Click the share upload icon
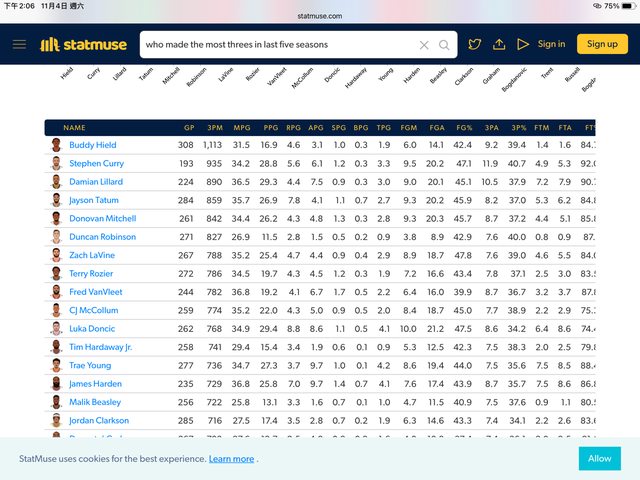The image size is (640, 480). click(499, 45)
